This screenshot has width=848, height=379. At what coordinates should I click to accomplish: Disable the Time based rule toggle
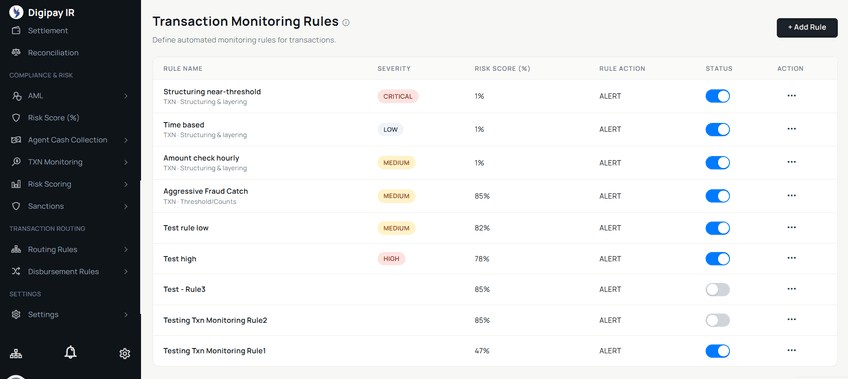718,129
